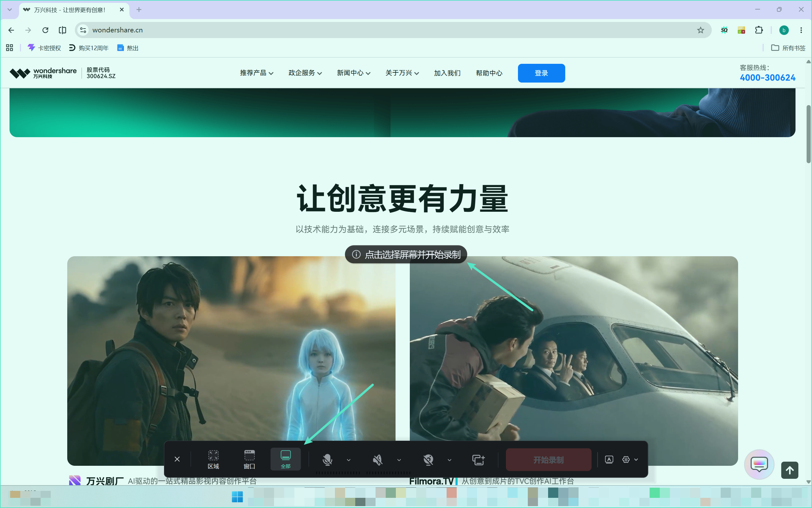This screenshot has width=812, height=508.
Task: Click the text annotation A icon
Action: point(609,459)
